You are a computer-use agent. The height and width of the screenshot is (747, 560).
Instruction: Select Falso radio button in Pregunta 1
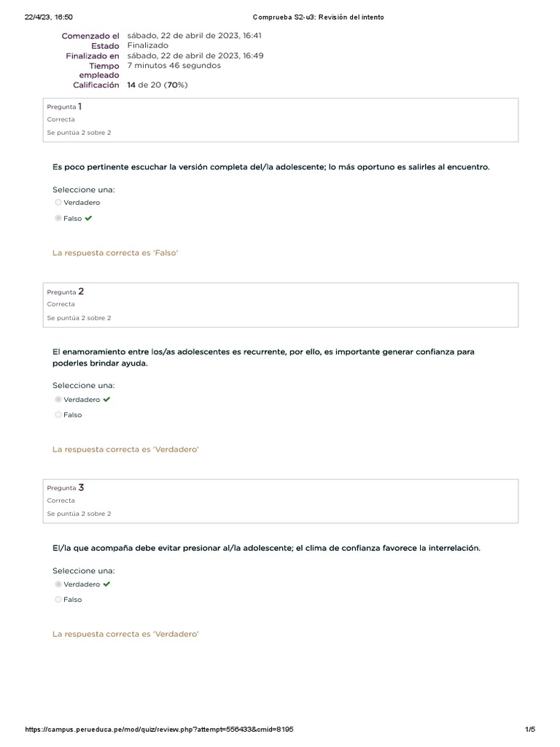58,218
